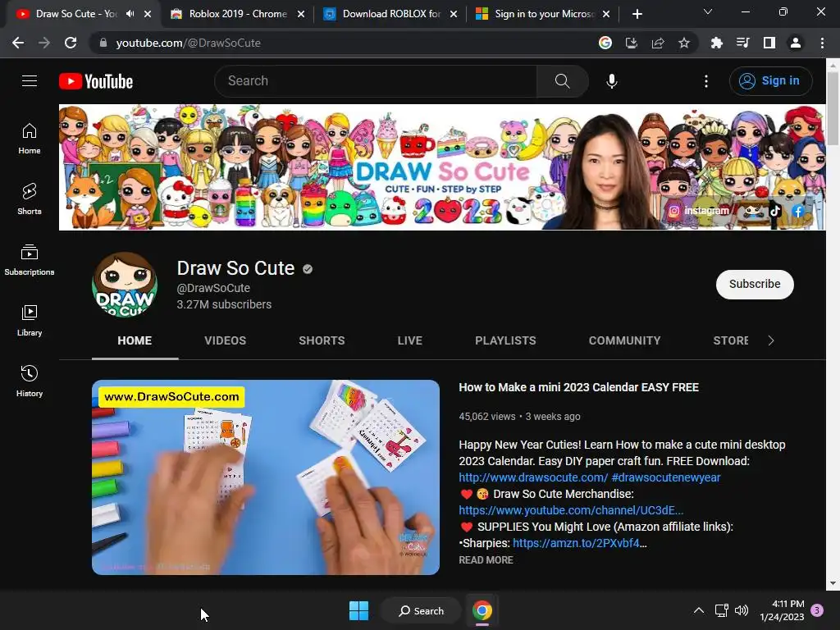This screenshot has width=840, height=630.
Task: Open History in sidebar
Action: click(x=30, y=381)
